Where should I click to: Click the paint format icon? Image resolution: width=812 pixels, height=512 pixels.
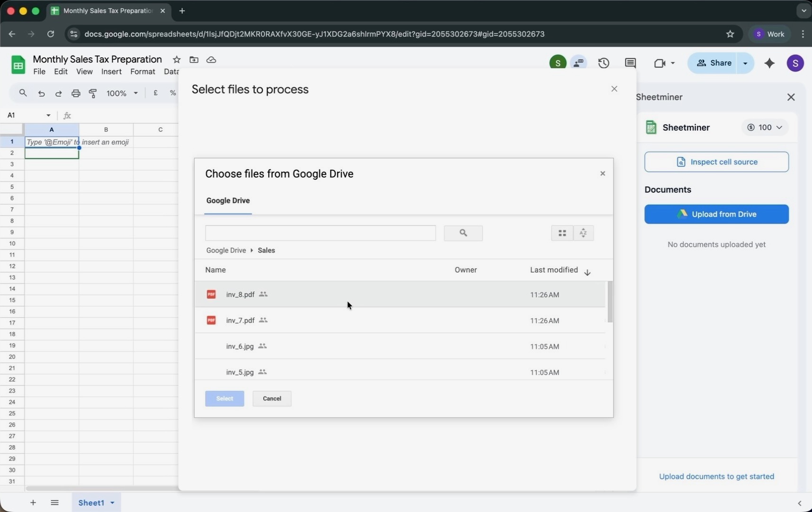[x=93, y=93]
